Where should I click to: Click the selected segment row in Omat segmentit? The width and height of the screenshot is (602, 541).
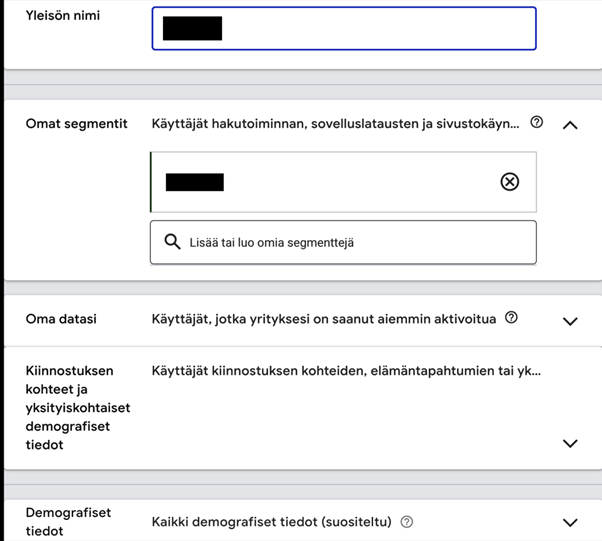coord(343,182)
